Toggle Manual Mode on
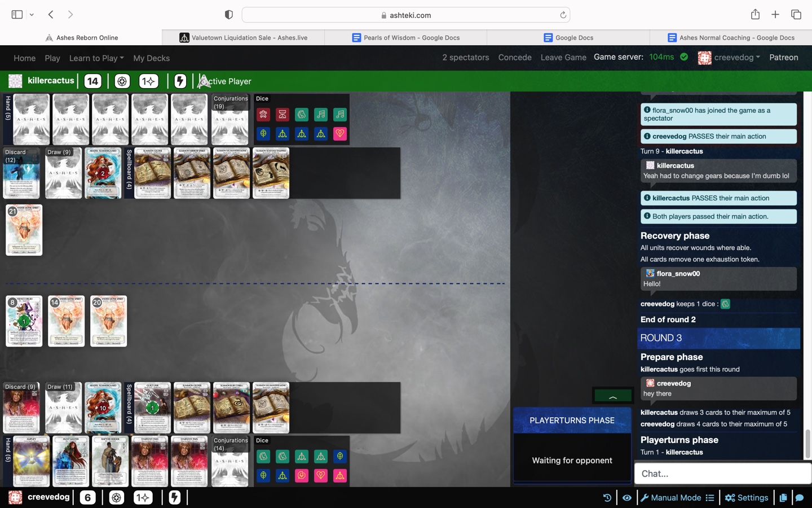 [670, 498]
